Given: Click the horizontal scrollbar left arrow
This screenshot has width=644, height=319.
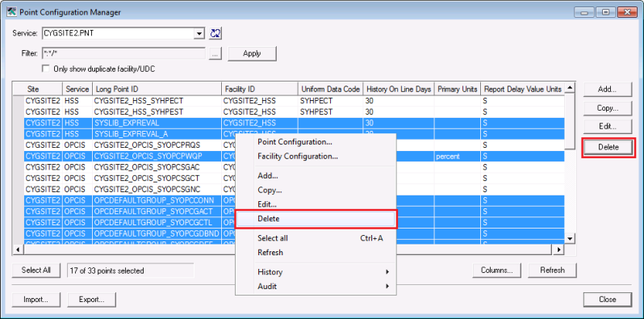Looking at the screenshot, I should pyautogui.click(x=18, y=249).
